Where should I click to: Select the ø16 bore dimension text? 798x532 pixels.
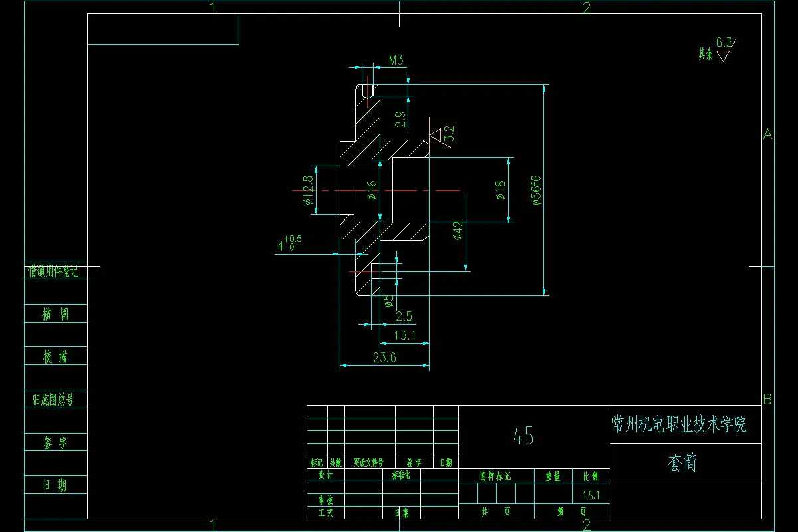372,190
